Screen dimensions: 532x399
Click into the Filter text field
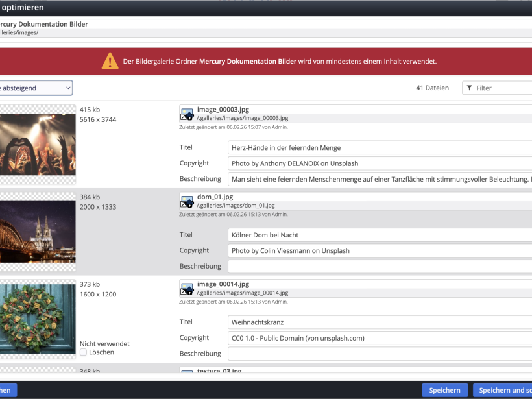tap(502, 88)
